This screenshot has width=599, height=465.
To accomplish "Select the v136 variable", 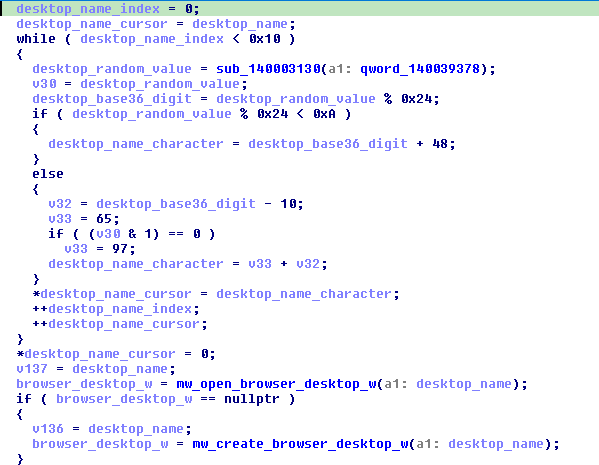I will click(48, 429).
